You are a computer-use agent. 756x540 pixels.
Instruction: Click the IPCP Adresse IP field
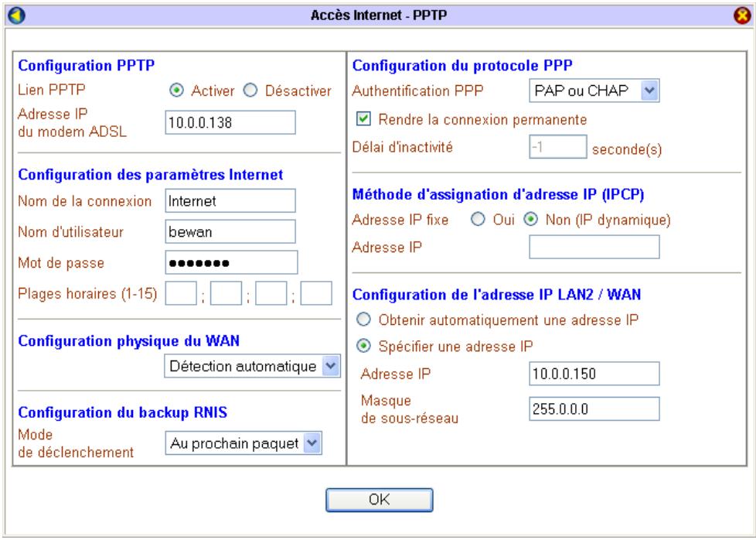(594, 247)
